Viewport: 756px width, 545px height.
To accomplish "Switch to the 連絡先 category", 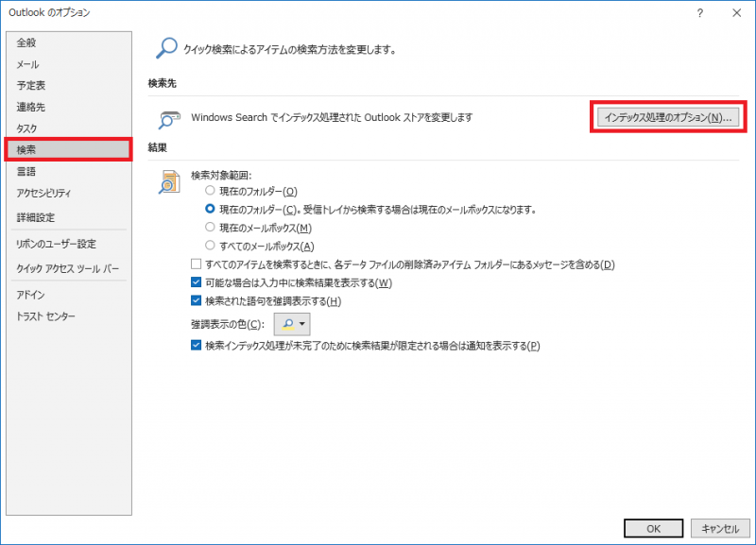I will click(x=68, y=107).
